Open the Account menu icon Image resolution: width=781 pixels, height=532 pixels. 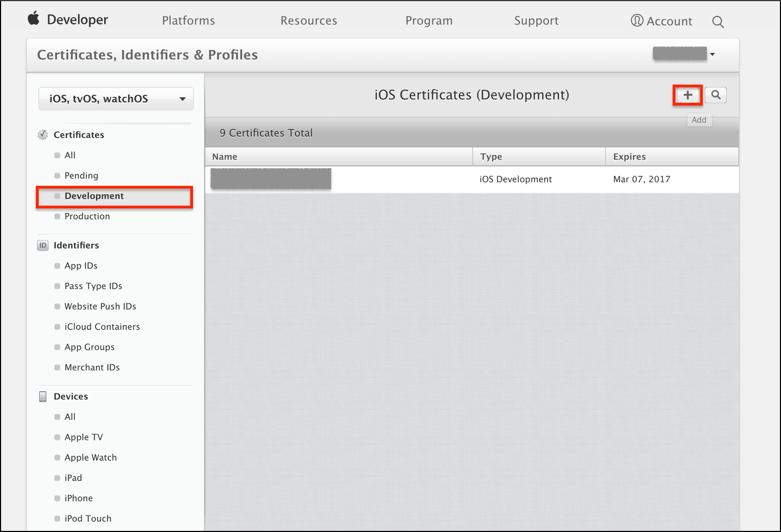637,20
